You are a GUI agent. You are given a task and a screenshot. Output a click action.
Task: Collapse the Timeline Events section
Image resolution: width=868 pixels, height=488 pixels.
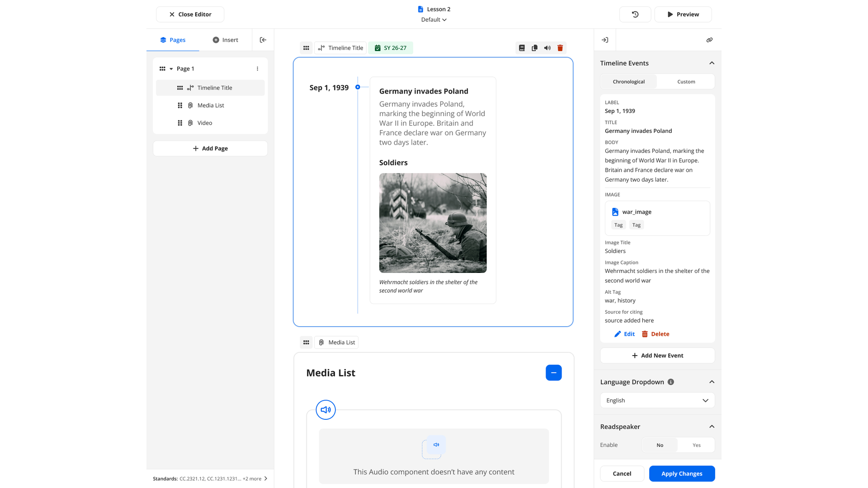[712, 63]
